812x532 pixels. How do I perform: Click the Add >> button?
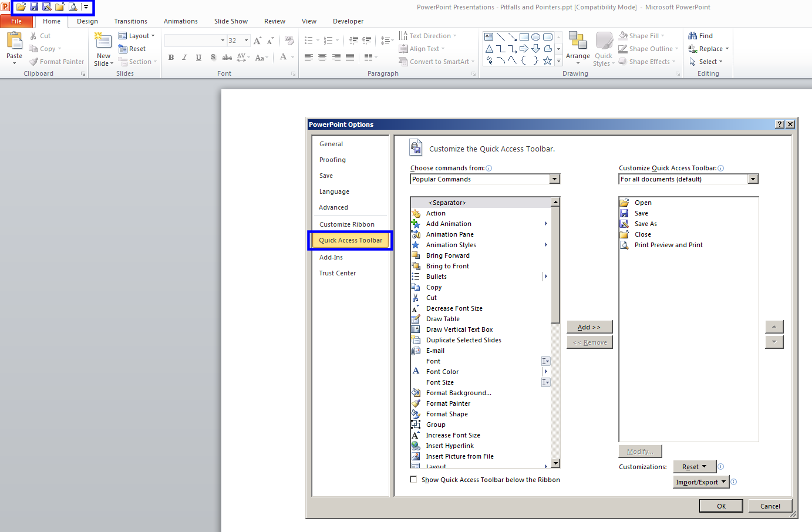(x=589, y=327)
